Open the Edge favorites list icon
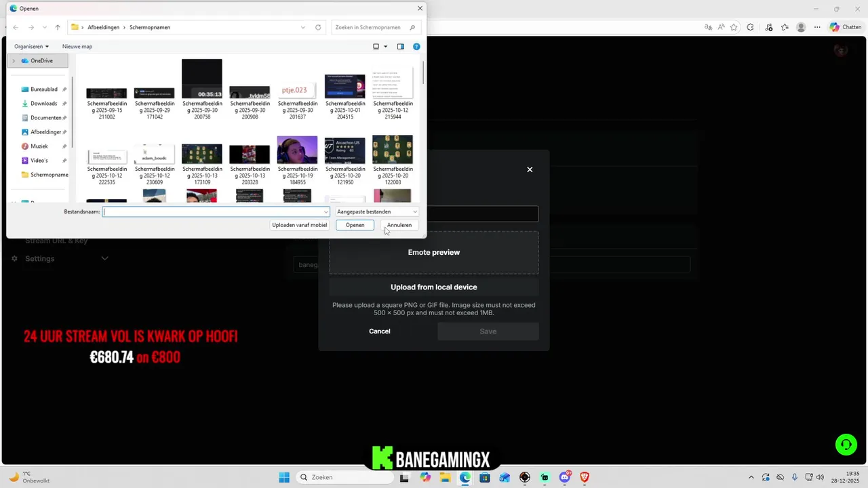Viewport: 868px width, 488px height. (x=785, y=27)
